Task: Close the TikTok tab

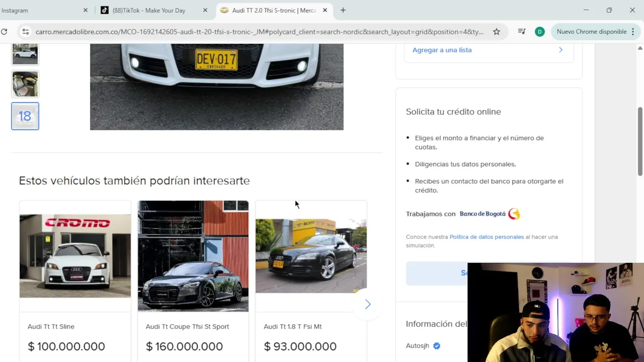Action: click(205, 10)
